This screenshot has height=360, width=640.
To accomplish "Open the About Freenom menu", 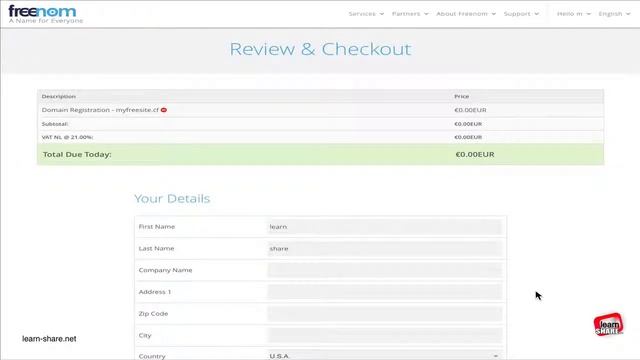I will [x=466, y=14].
